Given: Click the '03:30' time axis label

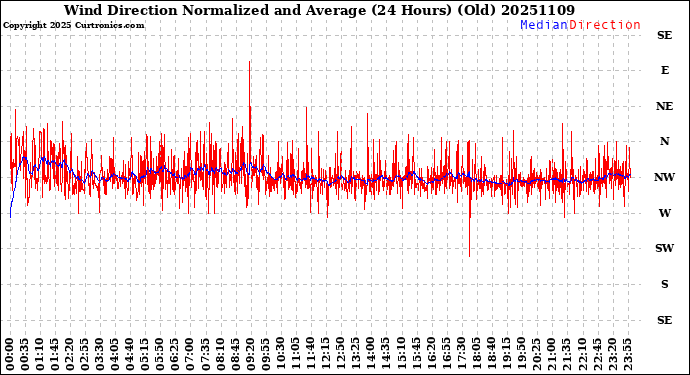Looking at the screenshot, I should pyautogui.click(x=100, y=354).
